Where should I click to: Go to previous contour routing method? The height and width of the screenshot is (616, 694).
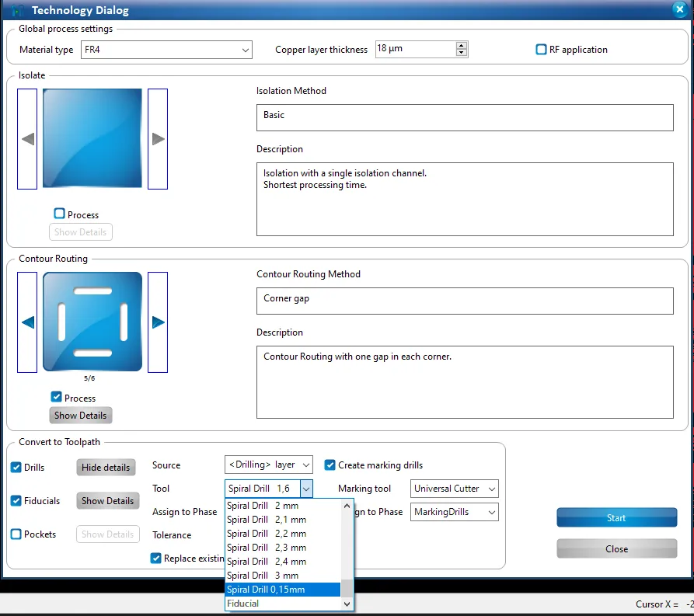[27, 322]
